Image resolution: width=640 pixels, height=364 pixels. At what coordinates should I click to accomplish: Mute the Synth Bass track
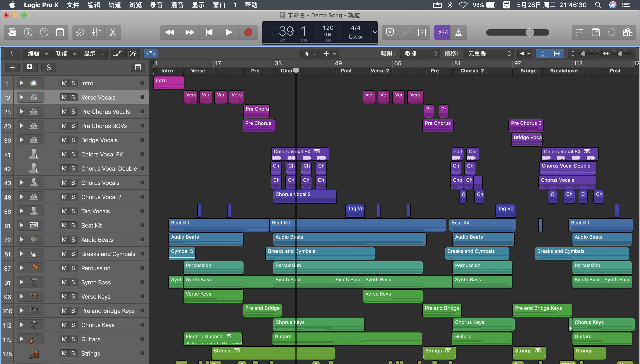[64, 282]
